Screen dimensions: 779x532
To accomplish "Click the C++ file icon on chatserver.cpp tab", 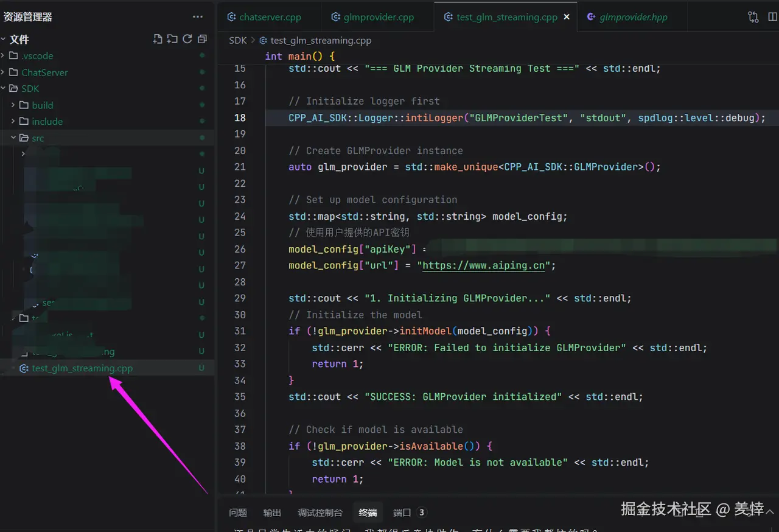I will tap(231, 17).
